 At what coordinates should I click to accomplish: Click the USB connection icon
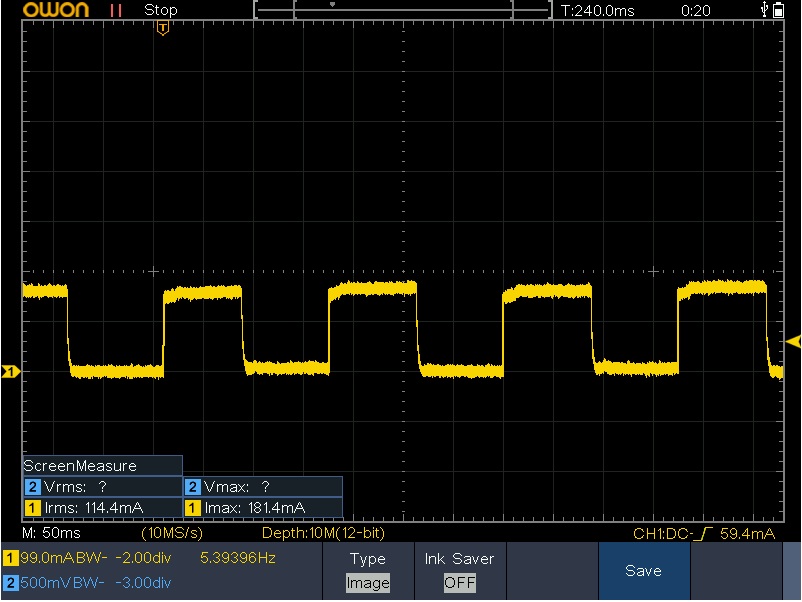coord(765,10)
